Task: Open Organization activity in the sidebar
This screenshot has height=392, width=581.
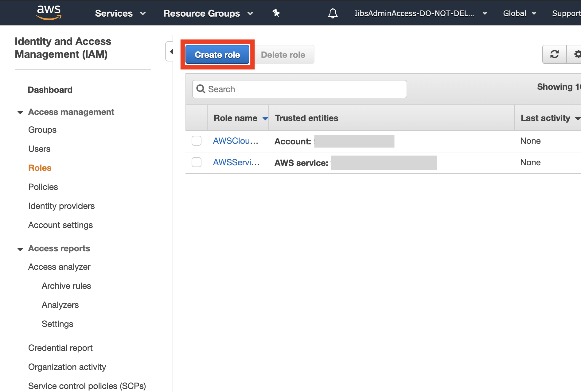Action: point(67,367)
